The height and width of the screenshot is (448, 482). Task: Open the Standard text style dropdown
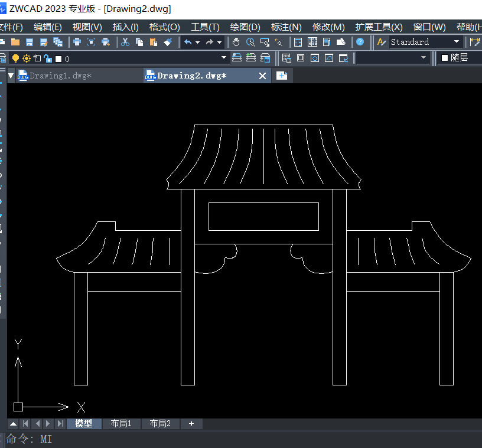coord(457,41)
